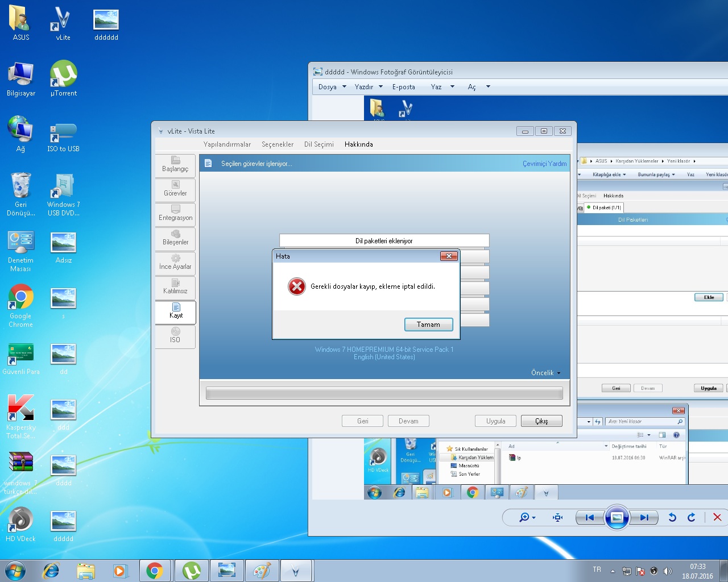
Task: Go to the next photo
Action: pyautogui.click(x=644, y=517)
